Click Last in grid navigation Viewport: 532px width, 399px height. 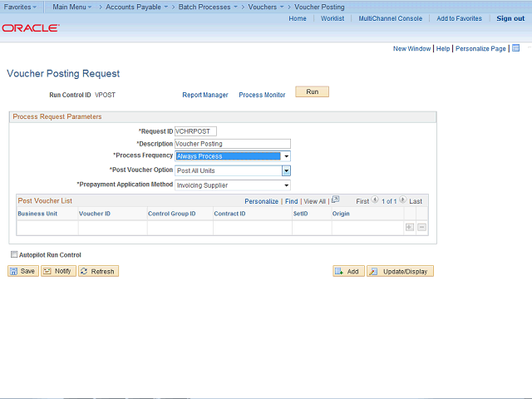[416, 201]
